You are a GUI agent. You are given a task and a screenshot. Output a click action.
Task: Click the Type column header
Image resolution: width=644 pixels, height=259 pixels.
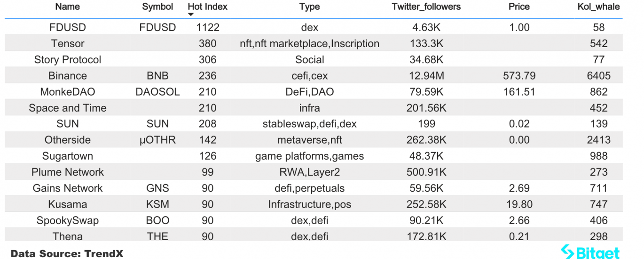point(310,7)
